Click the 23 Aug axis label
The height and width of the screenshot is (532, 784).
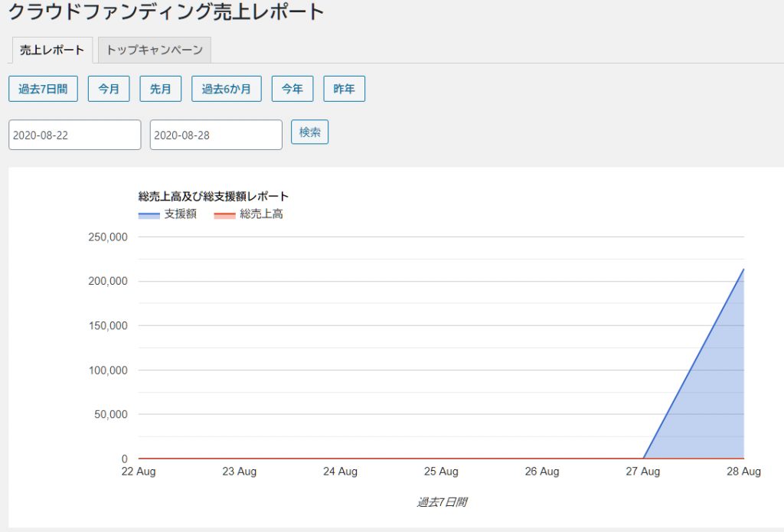tap(240, 472)
